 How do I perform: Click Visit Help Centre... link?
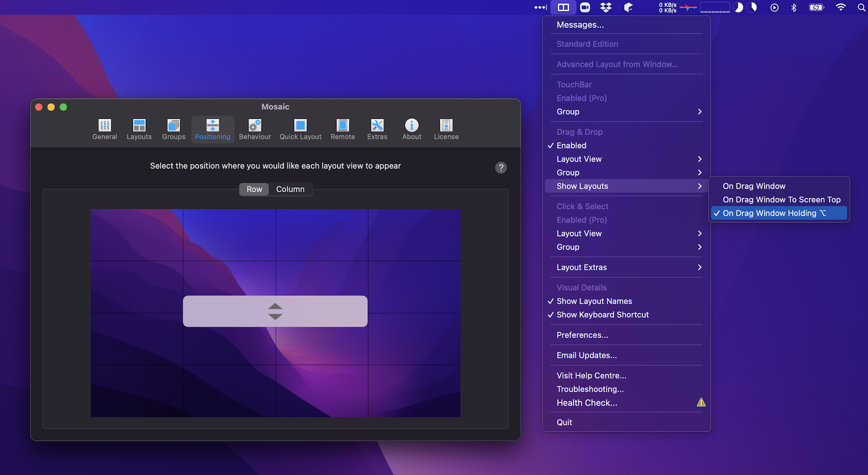591,376
